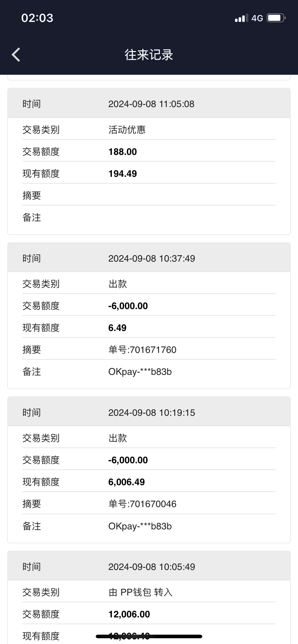
Task: Tap the 4G network indicator
Action: 257,18
